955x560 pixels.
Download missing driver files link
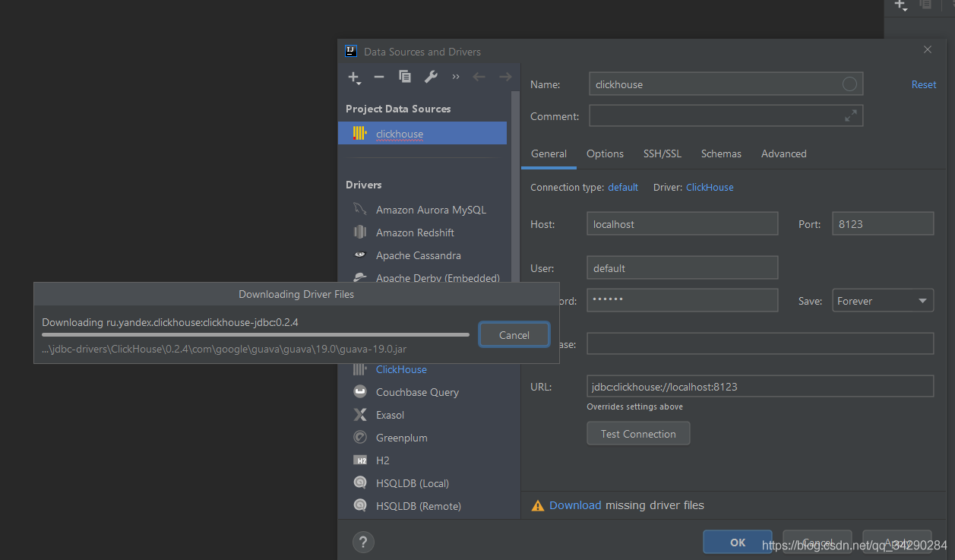click(x=575, y=505)
